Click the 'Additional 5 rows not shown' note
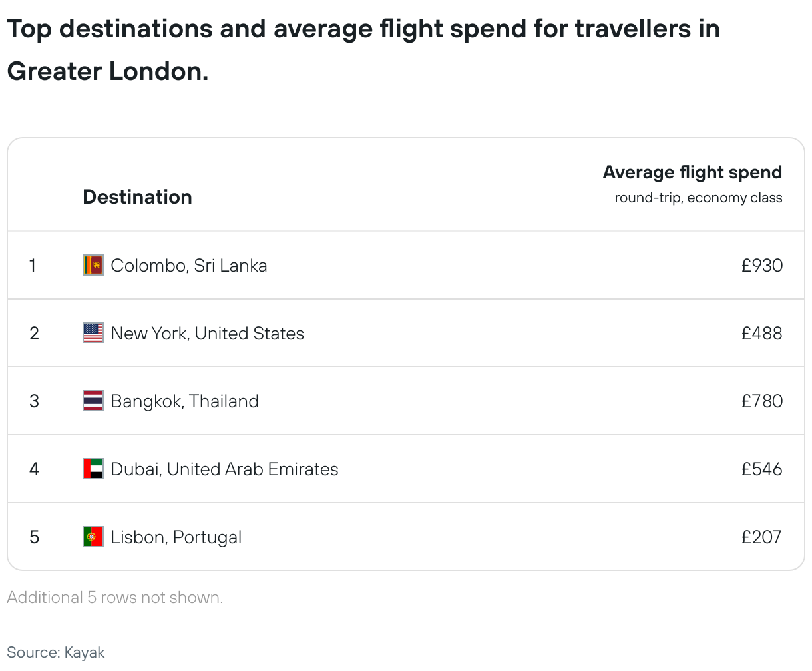 pyautogui.click(x=115, y=598)
